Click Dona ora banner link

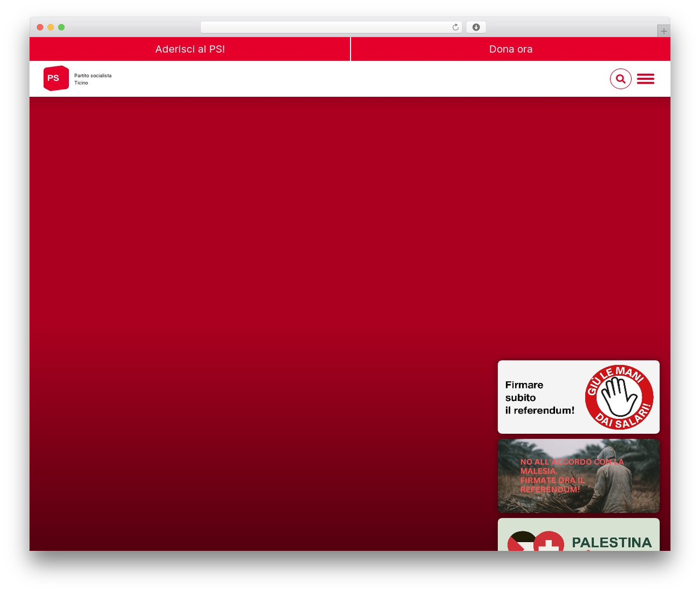pyautogui.click(x=511, y=49)
